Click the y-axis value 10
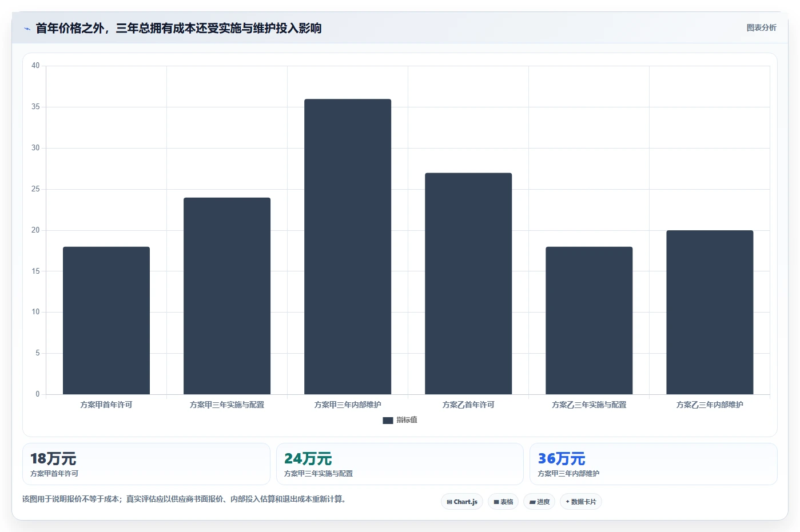800x532 pixels. pos(35,312)
